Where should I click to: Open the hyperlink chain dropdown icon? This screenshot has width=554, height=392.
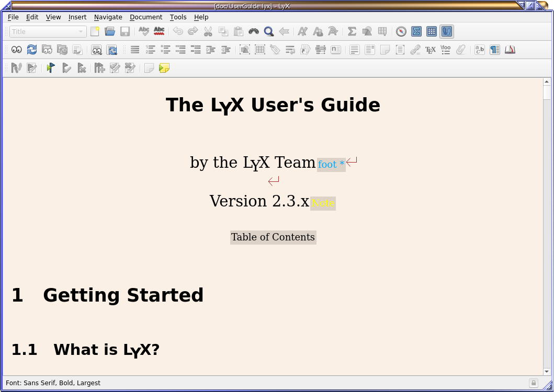pyautogui.click(x=415, y=50)
